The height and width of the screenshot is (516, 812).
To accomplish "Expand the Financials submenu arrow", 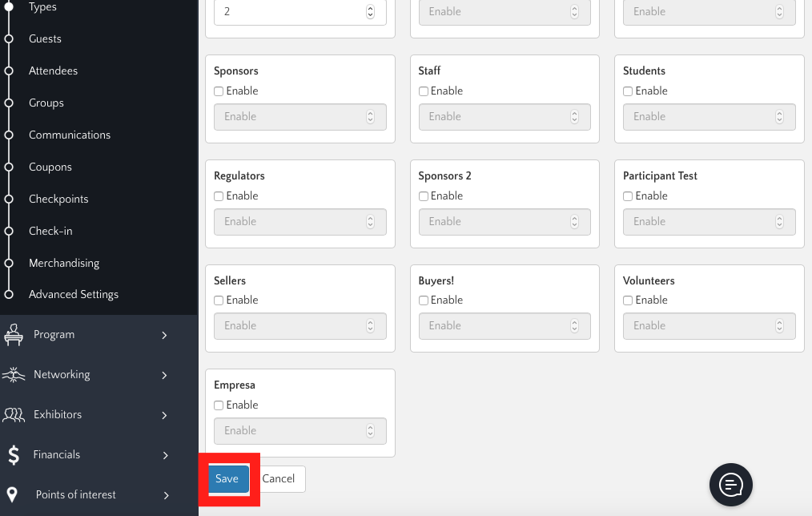I will point(165,455).
